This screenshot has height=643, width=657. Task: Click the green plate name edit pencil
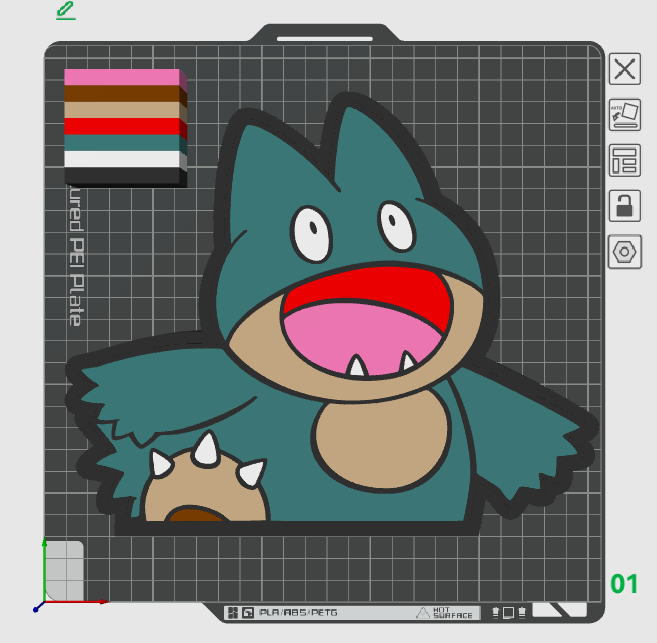[x=66, y=11]
